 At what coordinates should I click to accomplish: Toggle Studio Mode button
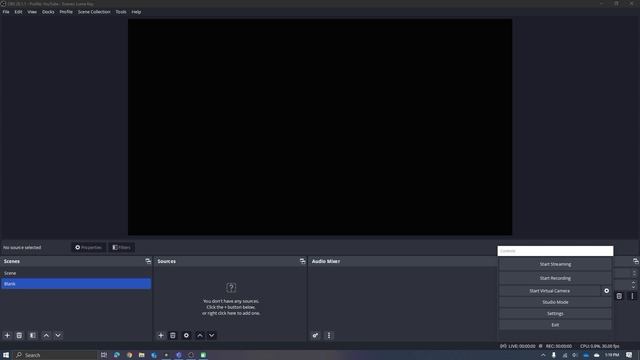point(555,302)
